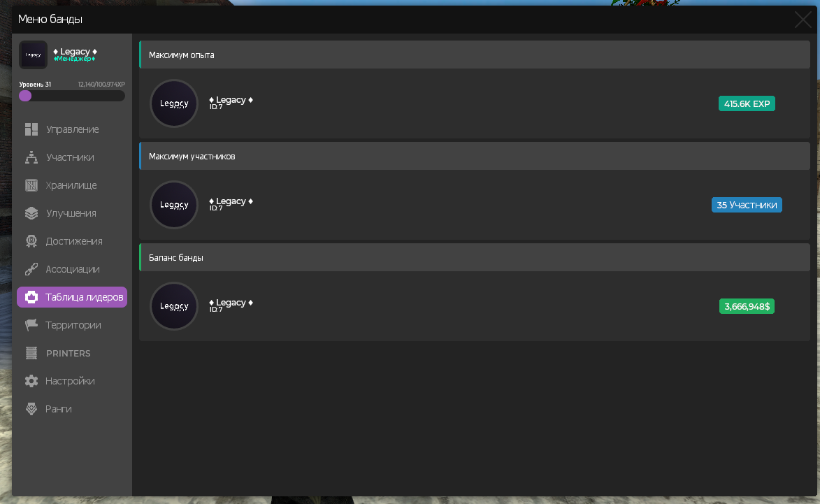Select Legacy logo under Максимум опыта
The height and width of the screenshot is (504, 820).
point(174,103)
